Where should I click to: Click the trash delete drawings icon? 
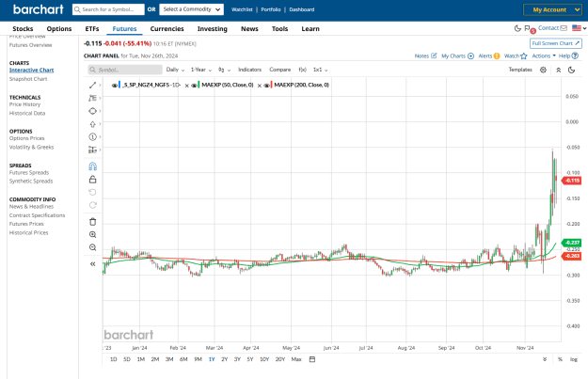[x=92, y=222]
